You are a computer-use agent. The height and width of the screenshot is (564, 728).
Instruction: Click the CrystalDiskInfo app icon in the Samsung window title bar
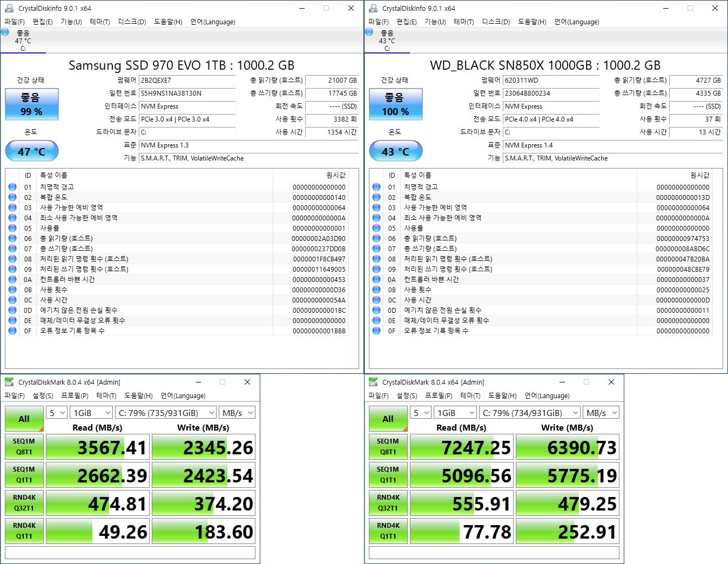(x=9, y=8)
